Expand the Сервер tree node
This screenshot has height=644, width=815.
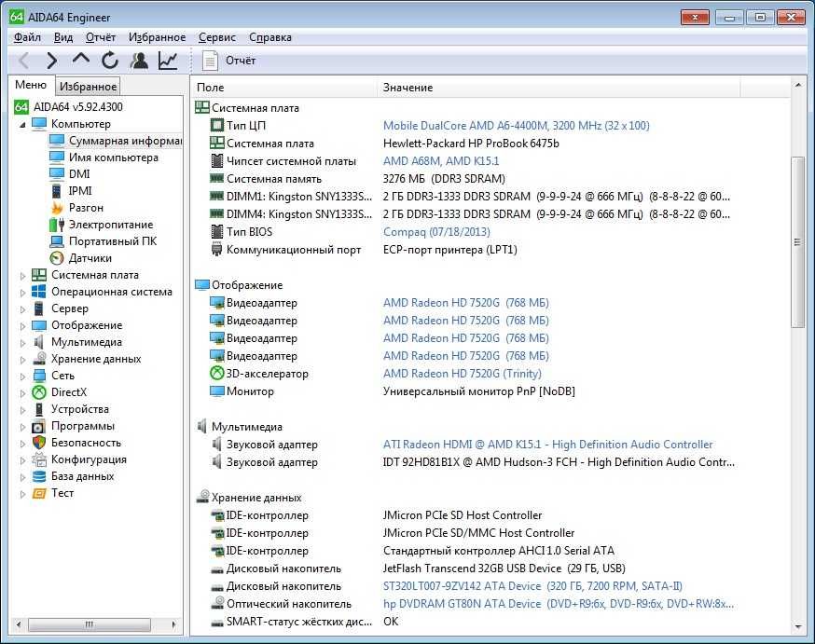[22, 309]
